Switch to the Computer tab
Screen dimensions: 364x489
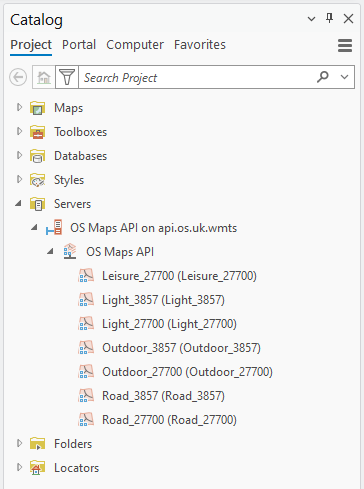[x=135, y=45]
